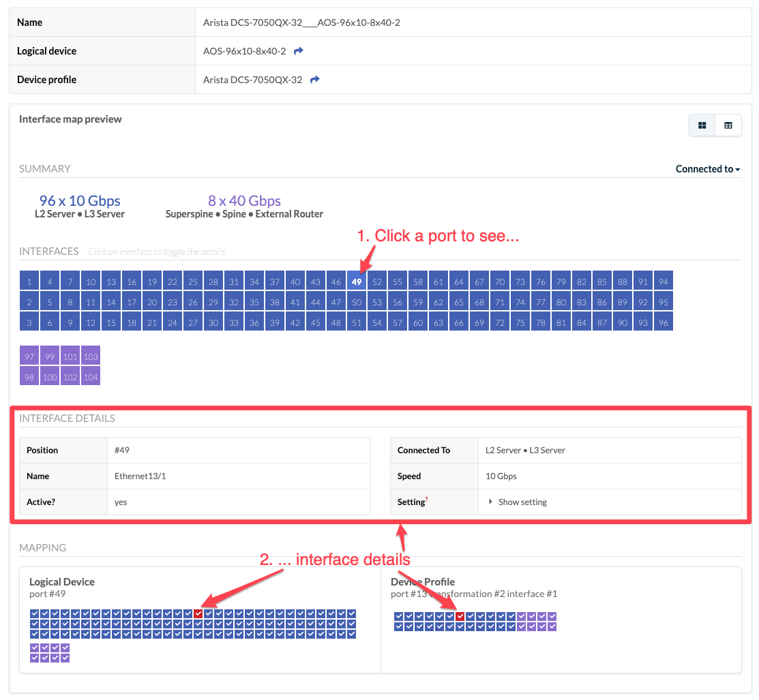Select purple port 104

[x=91, y=377]
